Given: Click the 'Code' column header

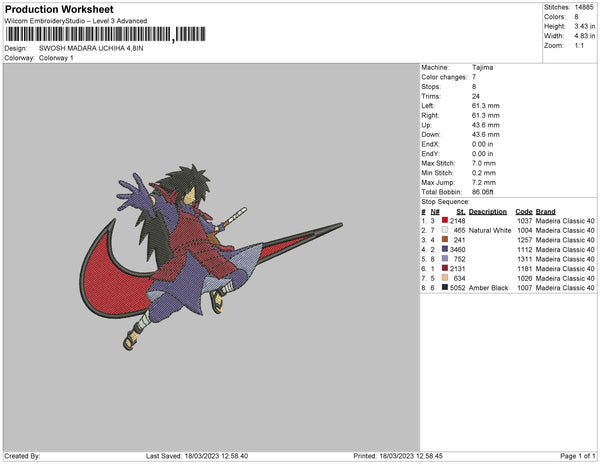Looking at the screenshot, I should point(523,212).
